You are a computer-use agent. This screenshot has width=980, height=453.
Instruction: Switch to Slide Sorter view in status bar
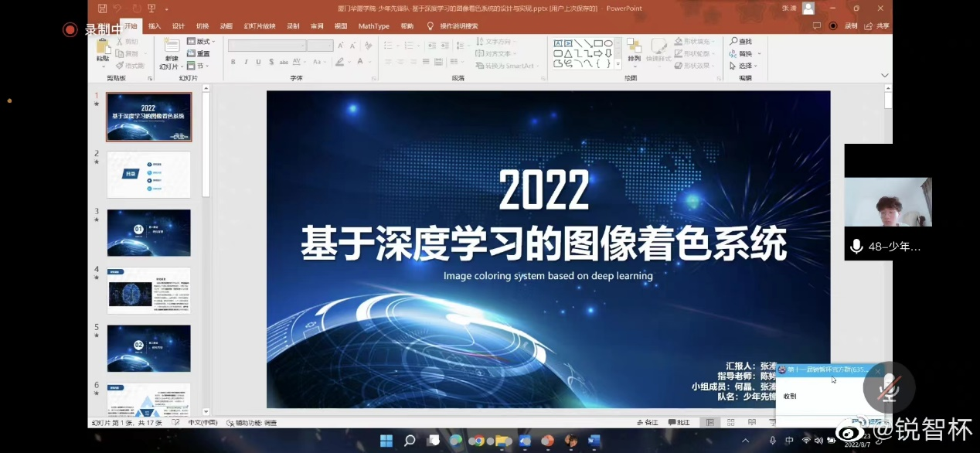pos(730,423)
